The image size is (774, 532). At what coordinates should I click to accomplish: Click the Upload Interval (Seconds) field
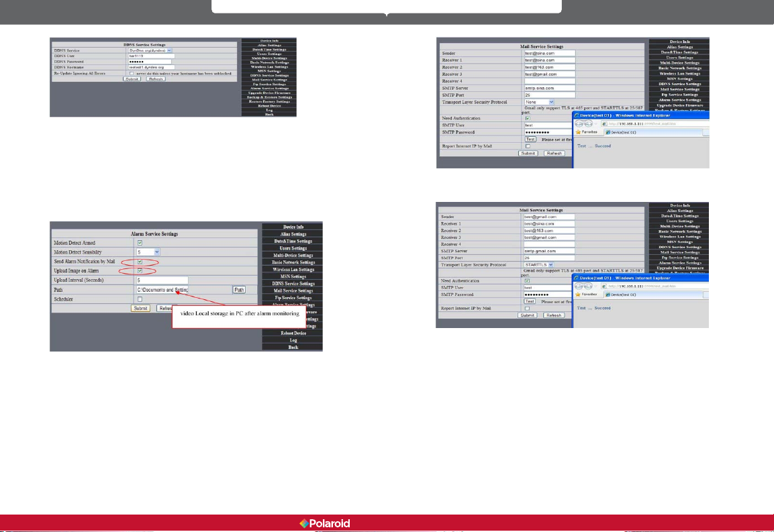pyautogui.click(x=162, y=280)
